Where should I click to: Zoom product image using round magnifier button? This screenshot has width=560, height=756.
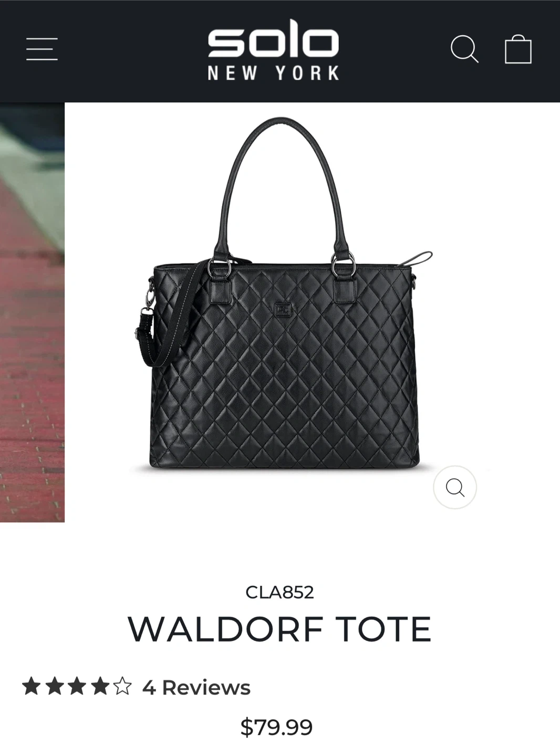coord(455,488)
